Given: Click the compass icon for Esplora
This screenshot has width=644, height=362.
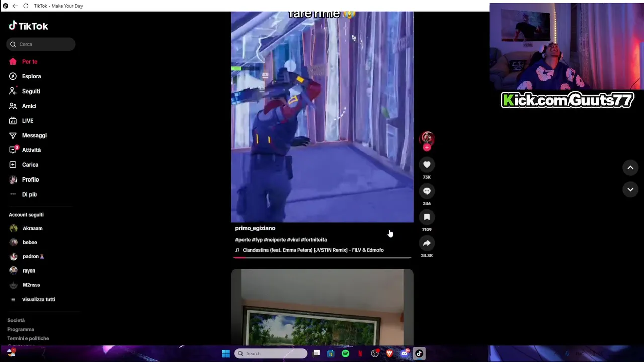Looking at the screenshot, I should coord(13,76).
